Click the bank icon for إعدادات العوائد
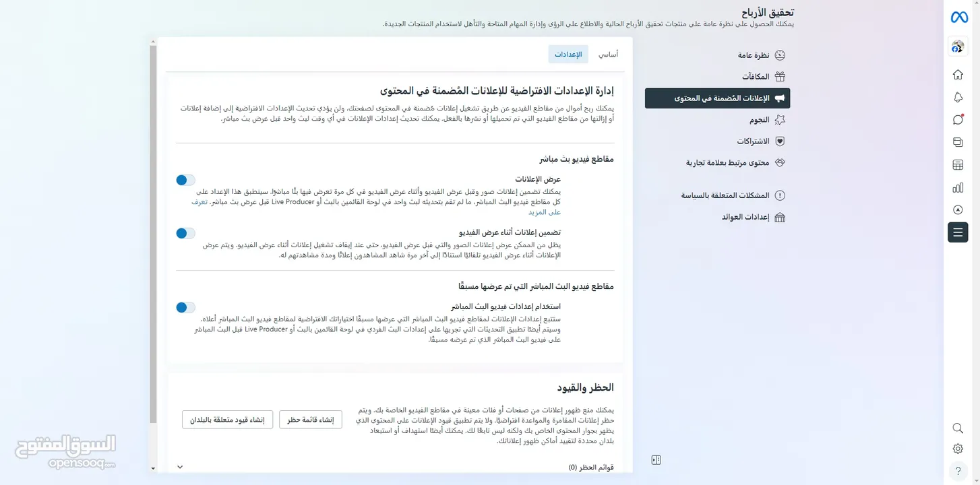The width and height of the screenshot is (980, 485). coord(780,218)
